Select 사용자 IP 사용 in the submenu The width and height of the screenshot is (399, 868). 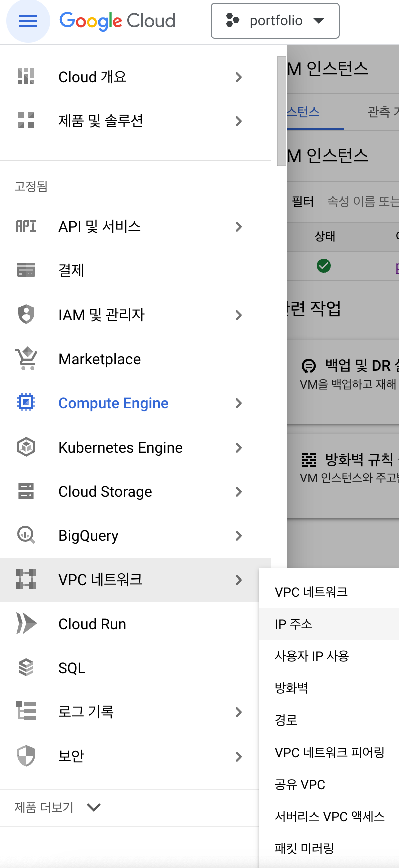(328, 656)
